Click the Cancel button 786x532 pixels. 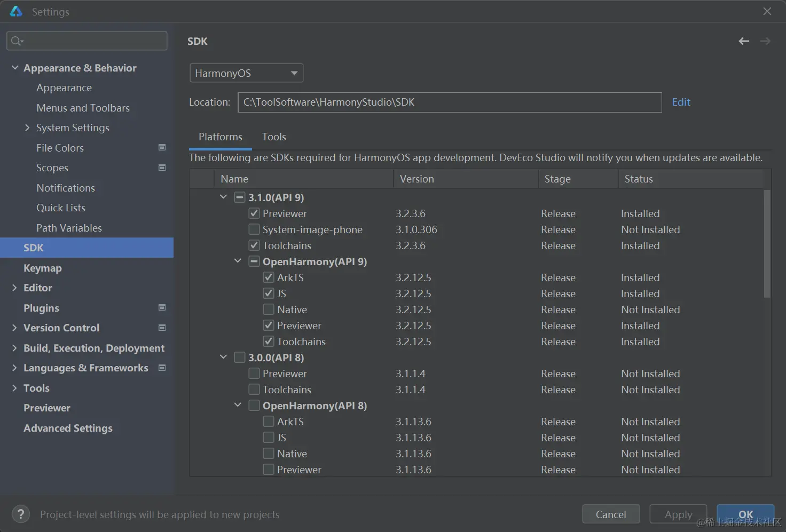tap(611, 514)
